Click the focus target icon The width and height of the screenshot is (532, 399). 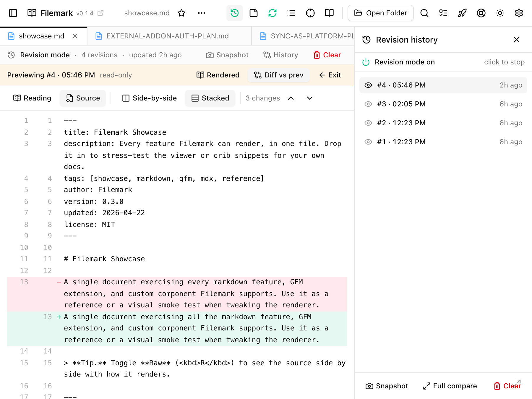click(310, 13)
